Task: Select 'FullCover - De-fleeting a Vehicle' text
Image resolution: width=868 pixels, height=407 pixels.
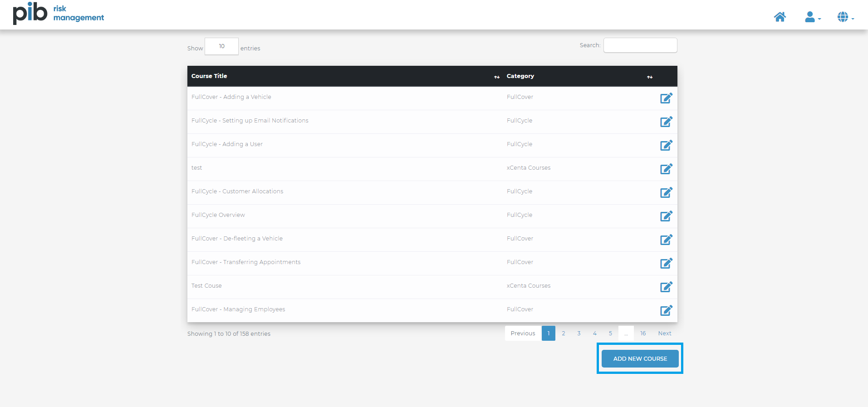Action: coord(237,238)
